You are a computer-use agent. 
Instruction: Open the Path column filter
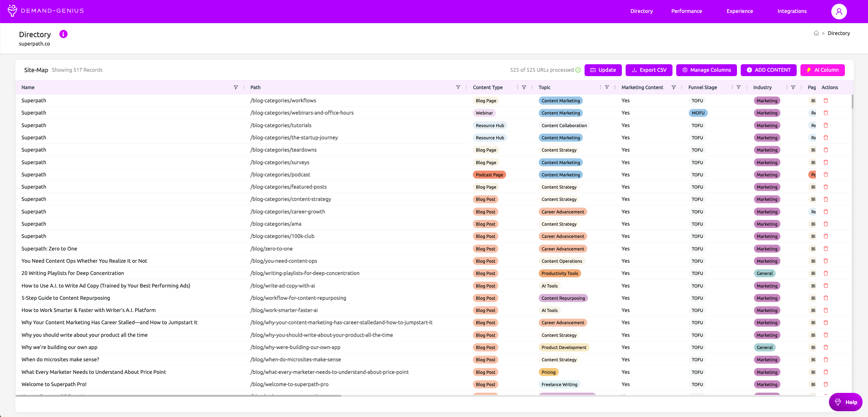(x=458, y=87)
